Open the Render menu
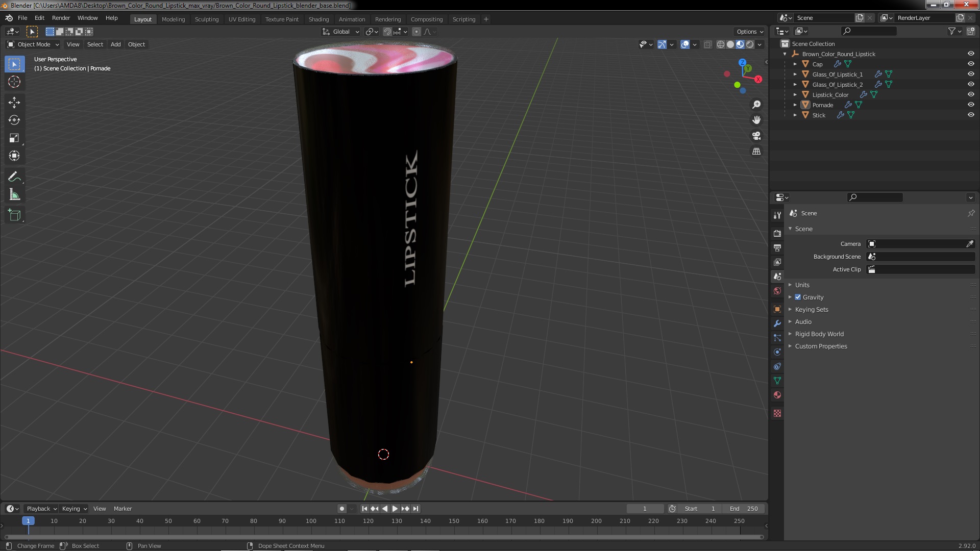The image size is (980, 551). 61,18
